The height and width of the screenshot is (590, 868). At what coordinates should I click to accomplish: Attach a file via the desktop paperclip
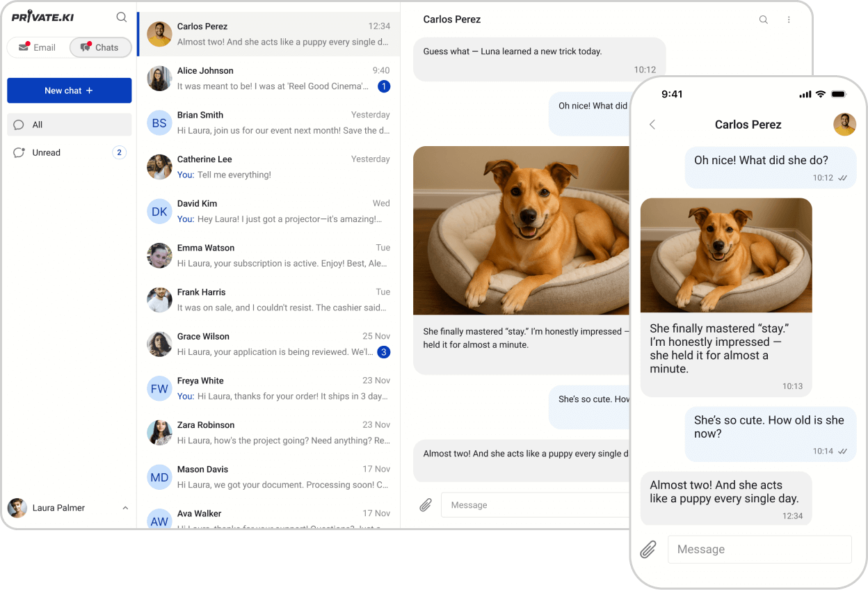click(425, 504)
